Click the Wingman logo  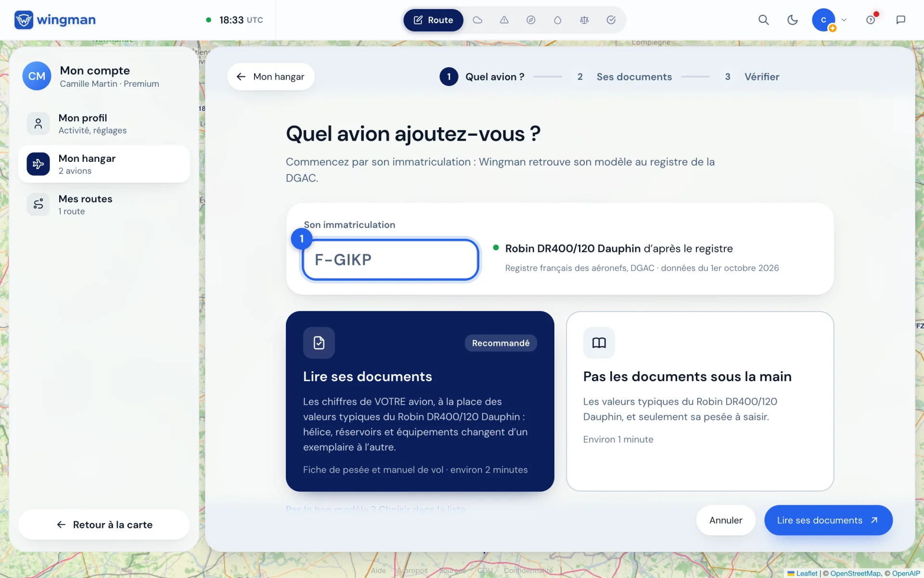click(55, 20)
